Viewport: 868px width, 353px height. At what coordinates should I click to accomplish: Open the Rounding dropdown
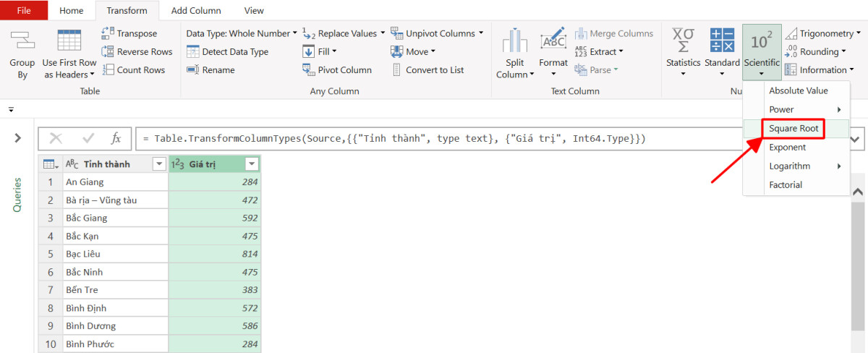(815, 51)
